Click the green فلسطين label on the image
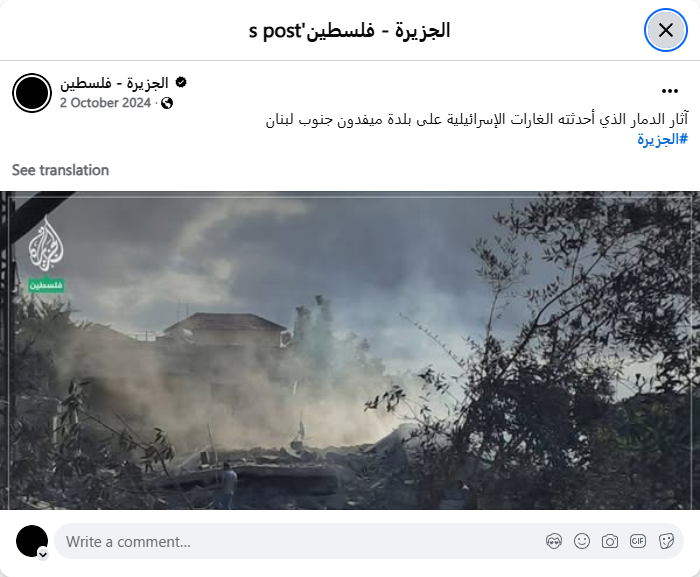The image size is (700, 577). (x=46, y=285)
